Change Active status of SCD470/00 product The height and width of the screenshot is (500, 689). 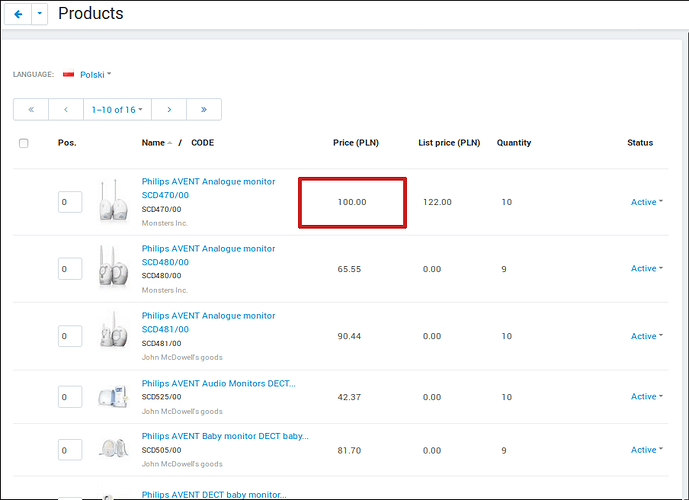pos(646,202)
